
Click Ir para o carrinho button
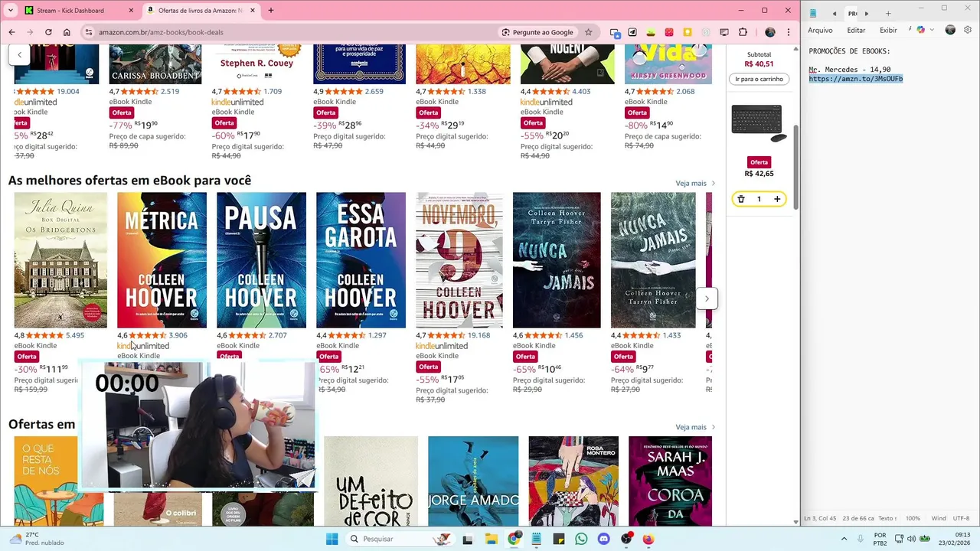pos(759,79)
